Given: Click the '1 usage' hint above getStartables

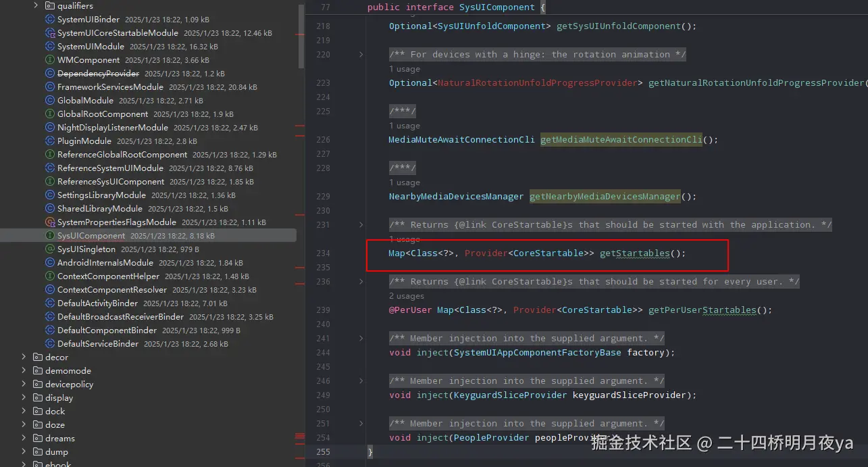Looking at the screenshot, I should 405,239.
